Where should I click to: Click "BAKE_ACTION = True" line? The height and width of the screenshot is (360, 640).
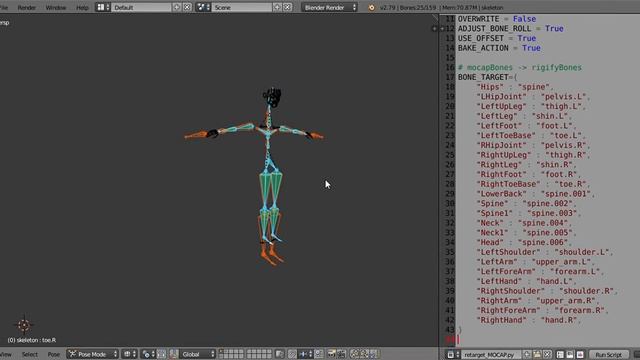[x=499, y=48]
